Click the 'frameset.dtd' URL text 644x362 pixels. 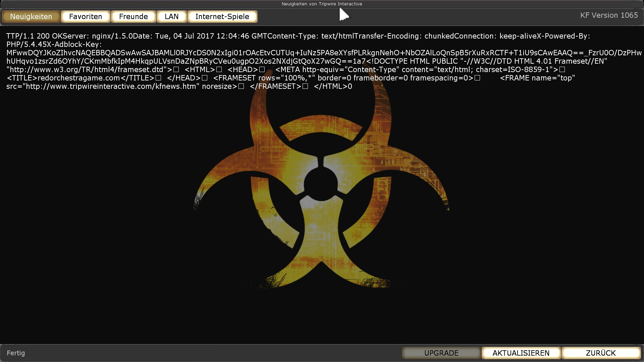point(87,70)
